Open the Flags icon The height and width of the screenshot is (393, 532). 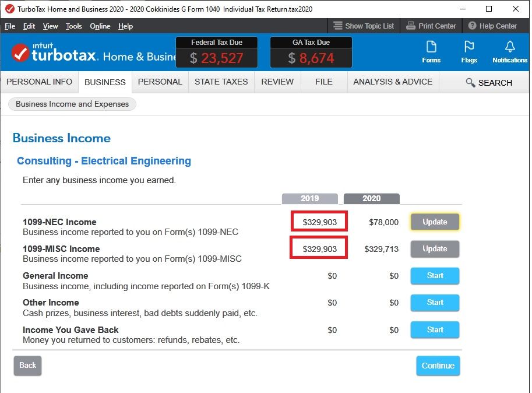(x=469, y=51)
